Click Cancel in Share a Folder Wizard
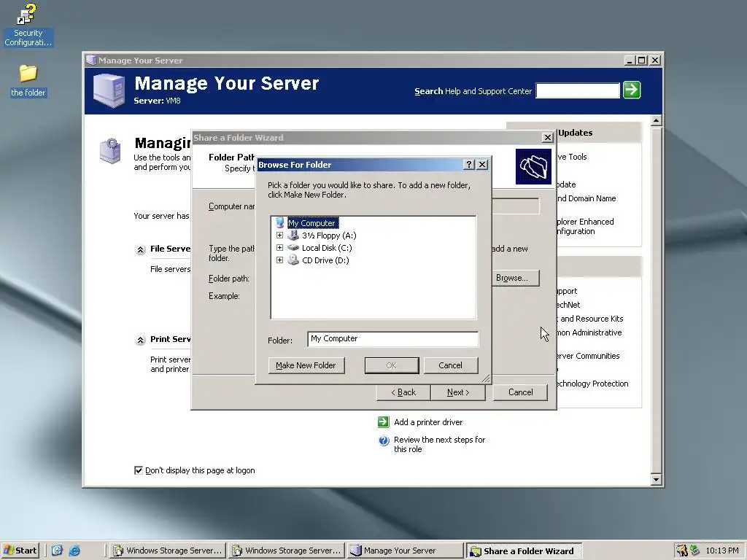 (x=520, y=392)
